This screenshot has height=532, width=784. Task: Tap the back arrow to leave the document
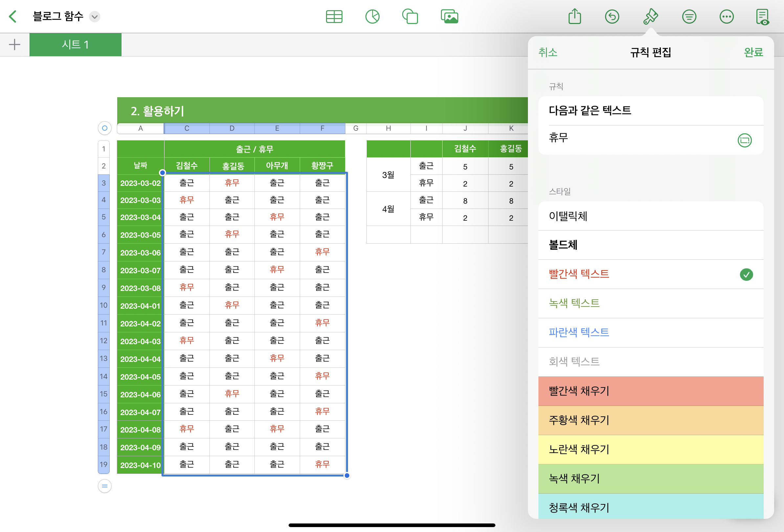[13, 16]
